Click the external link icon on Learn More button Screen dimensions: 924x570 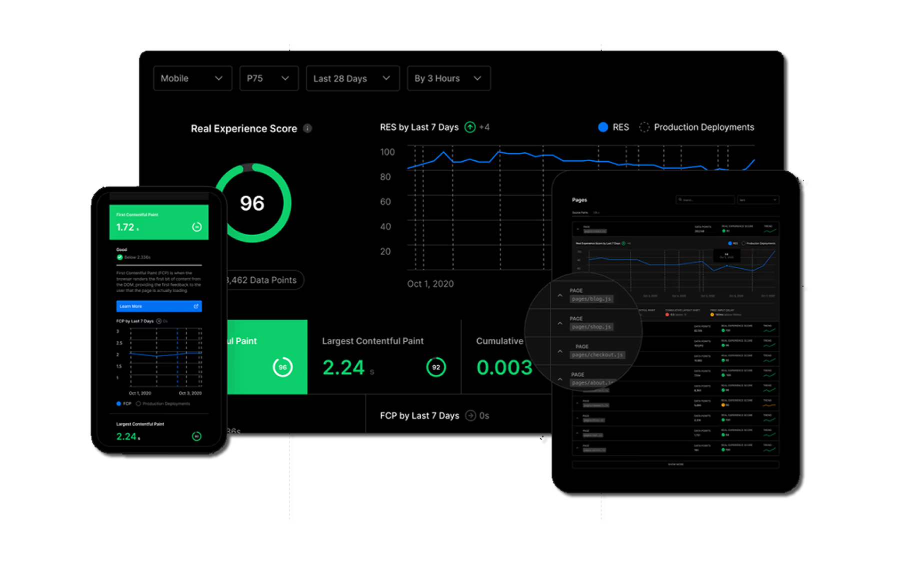pos(195,306)
